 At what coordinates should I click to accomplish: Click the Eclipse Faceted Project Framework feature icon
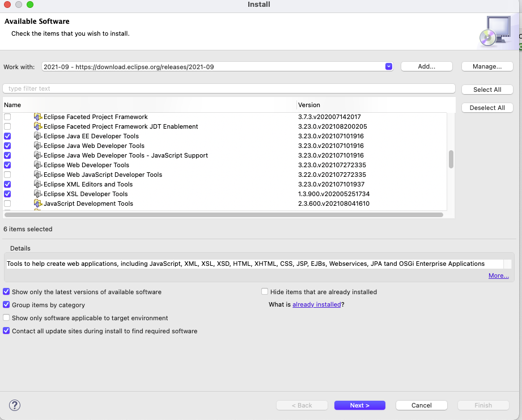tap(38, 117)
